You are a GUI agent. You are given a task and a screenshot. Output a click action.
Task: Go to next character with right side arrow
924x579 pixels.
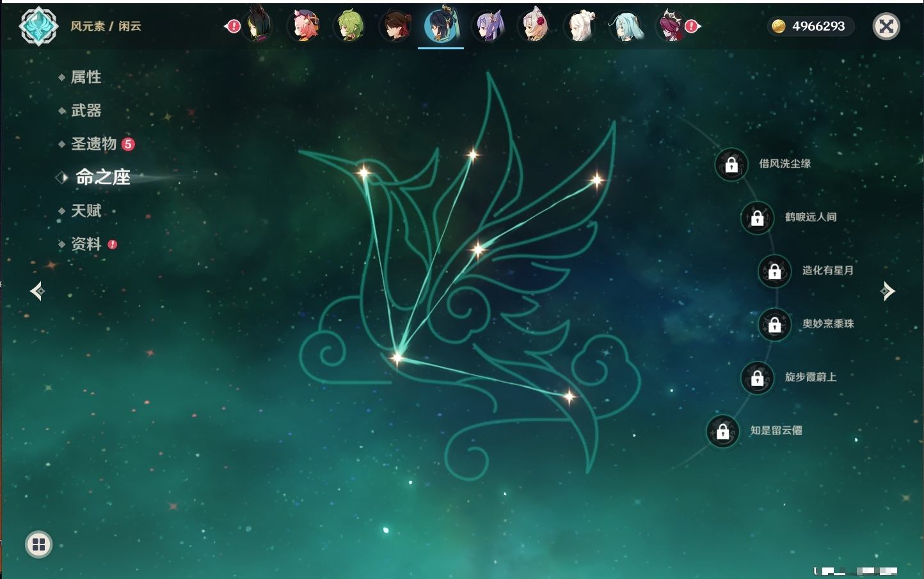pos(888,291)
